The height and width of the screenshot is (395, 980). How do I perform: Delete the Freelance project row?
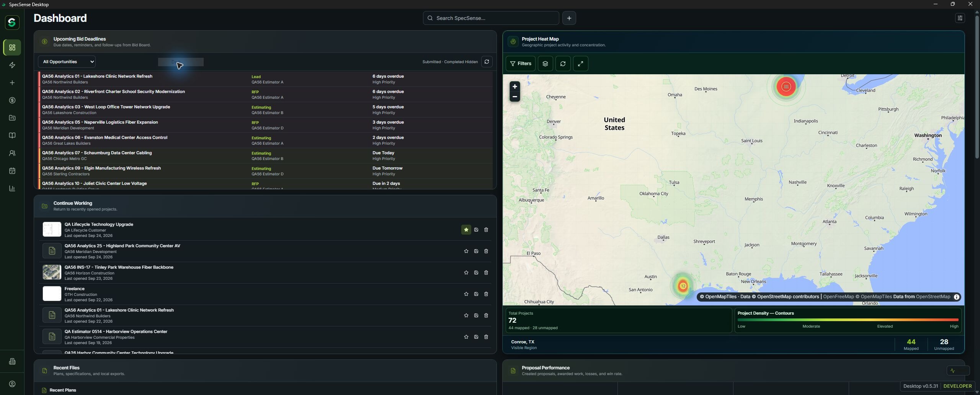(x=486, y=294)
